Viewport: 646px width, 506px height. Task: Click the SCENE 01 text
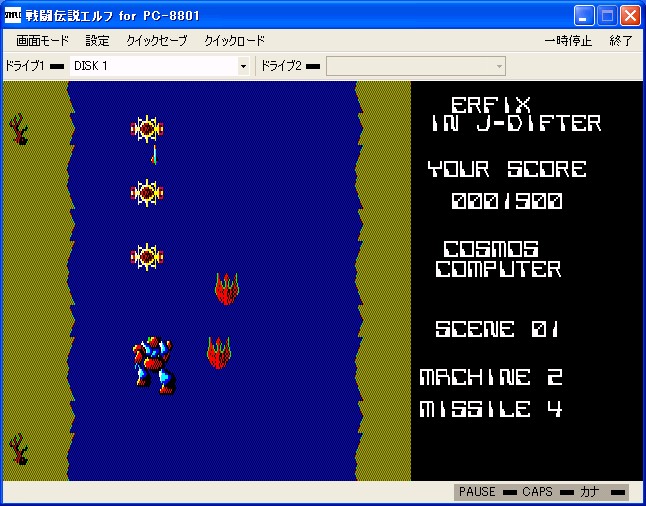pos(497,329)
